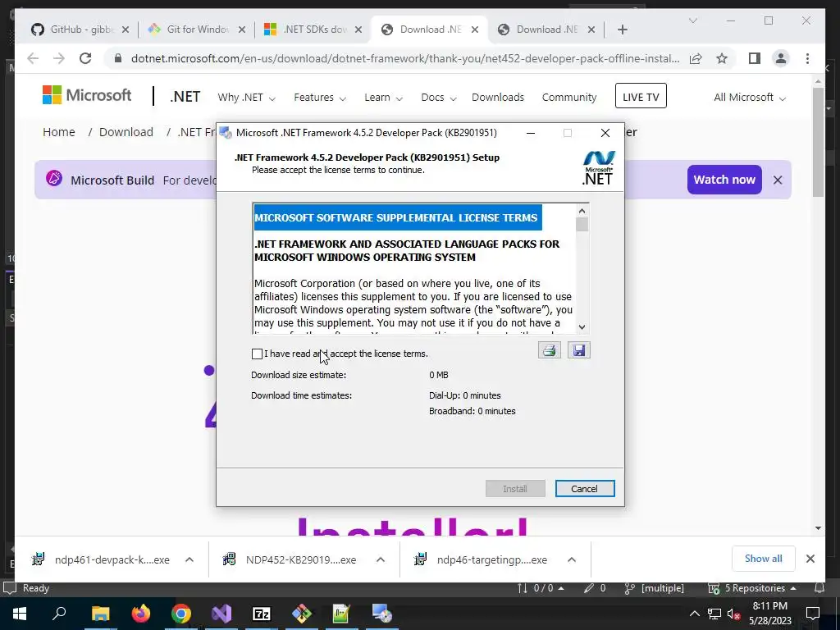
Task: Expand All Microsoft menu
Action: coord(750,98)
